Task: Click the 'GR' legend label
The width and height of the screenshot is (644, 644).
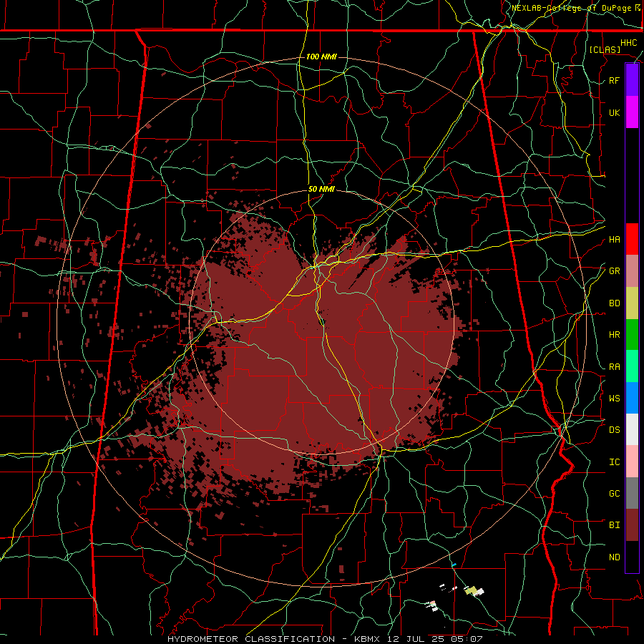Action: (x=614, y=271)
